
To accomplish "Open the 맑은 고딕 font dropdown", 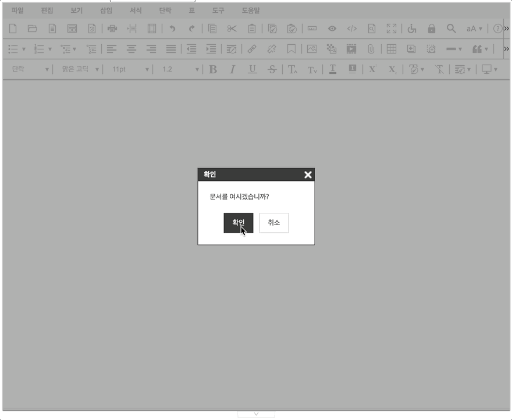I will pos(80,69).
